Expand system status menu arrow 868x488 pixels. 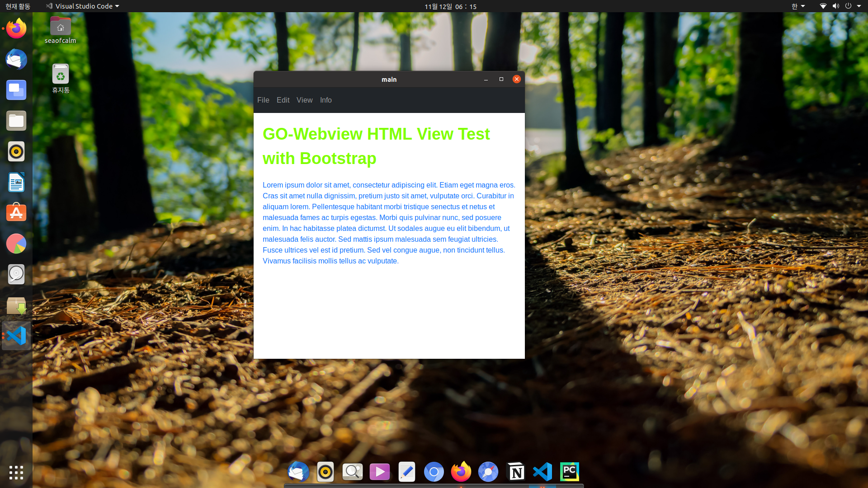coord(859,6)
